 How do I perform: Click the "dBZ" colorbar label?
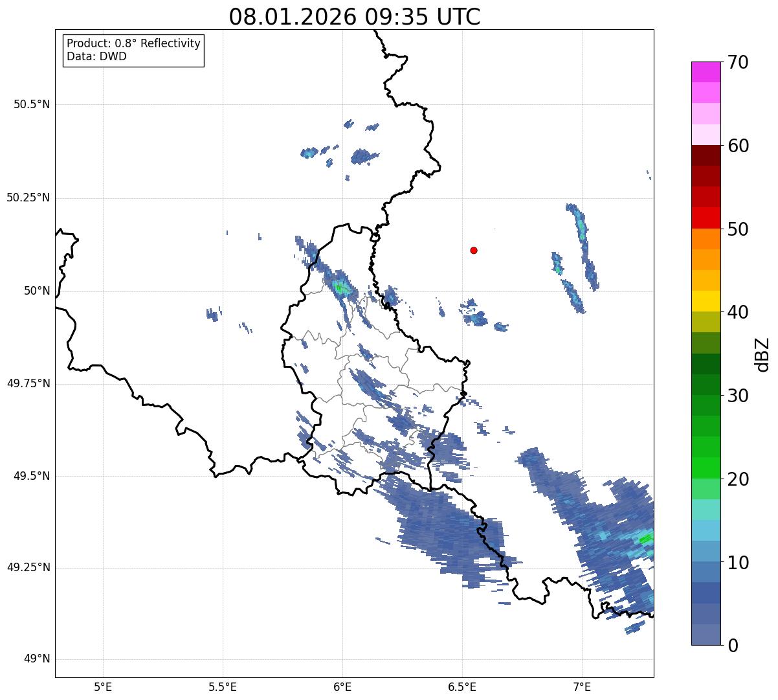click(x=762, y=354)
